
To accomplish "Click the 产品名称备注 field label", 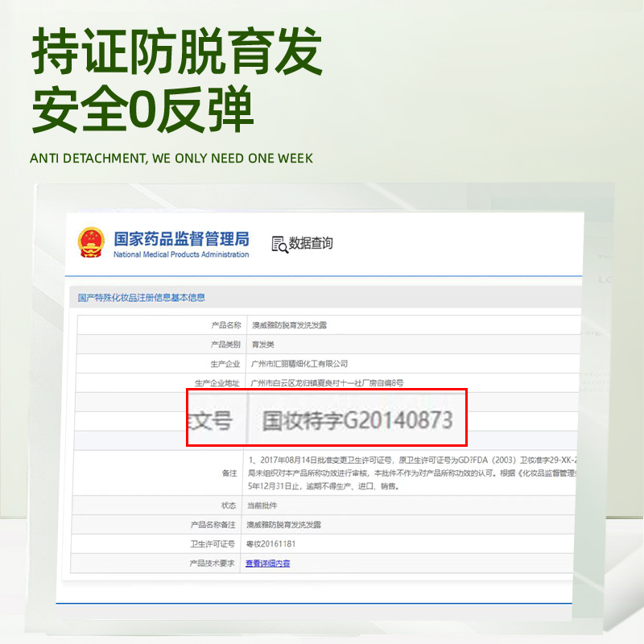I will pyautogui.click(x=213, y=525).
